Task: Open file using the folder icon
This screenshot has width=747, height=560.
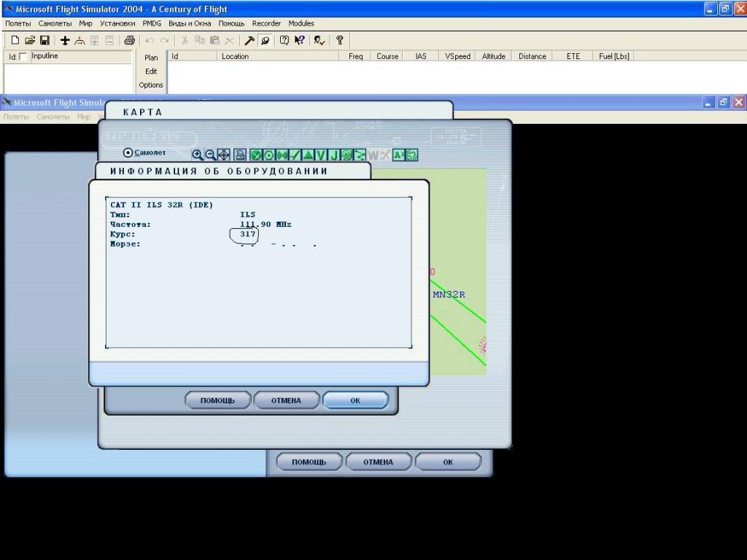Action: tap(30, 40)
